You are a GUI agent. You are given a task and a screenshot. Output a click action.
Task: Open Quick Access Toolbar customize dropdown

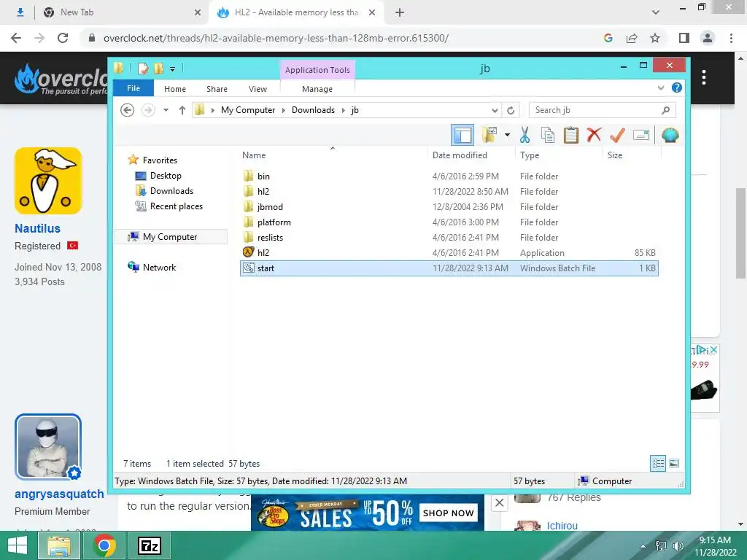(172, 69)
